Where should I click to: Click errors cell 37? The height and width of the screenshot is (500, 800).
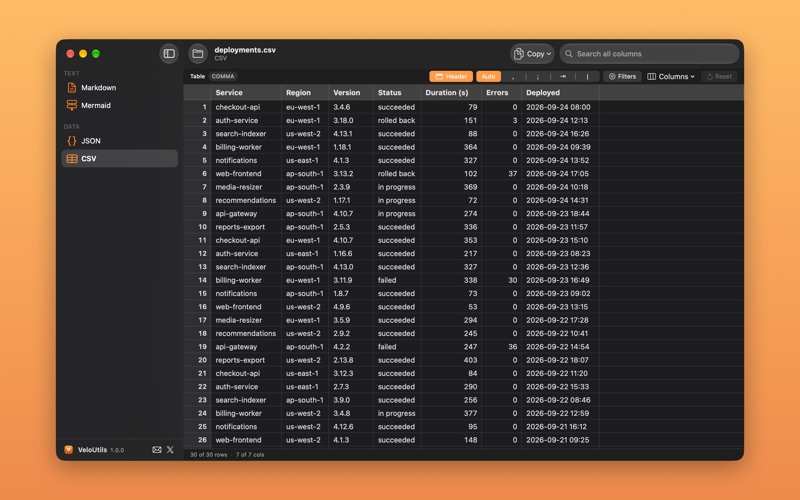pos(502,173)
